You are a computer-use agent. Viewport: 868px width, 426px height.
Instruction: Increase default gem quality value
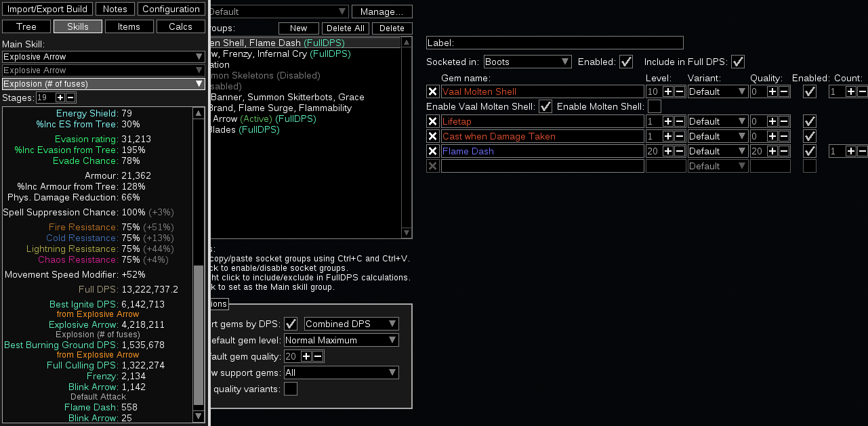[x=305, y=356]
